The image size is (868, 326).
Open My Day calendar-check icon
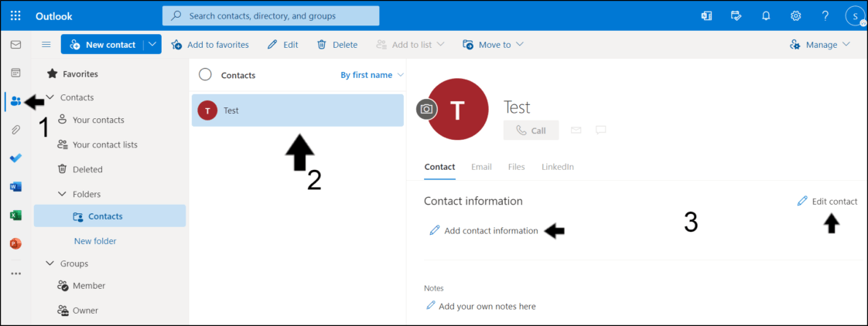(x=736, y=16)
